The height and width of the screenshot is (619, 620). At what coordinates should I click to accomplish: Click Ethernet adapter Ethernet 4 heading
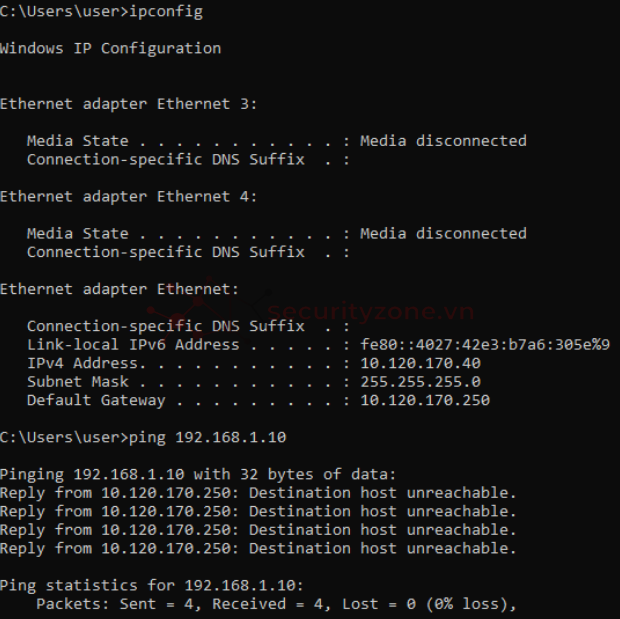tap(129, 197)
